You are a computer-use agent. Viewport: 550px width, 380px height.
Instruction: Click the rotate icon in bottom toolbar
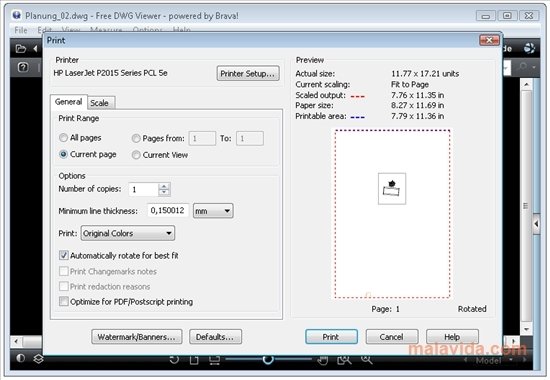(x=174, y=360)
